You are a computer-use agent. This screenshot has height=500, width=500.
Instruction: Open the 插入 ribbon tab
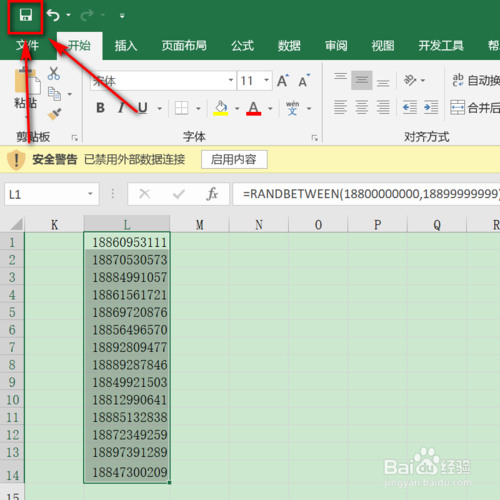point(126,46)
